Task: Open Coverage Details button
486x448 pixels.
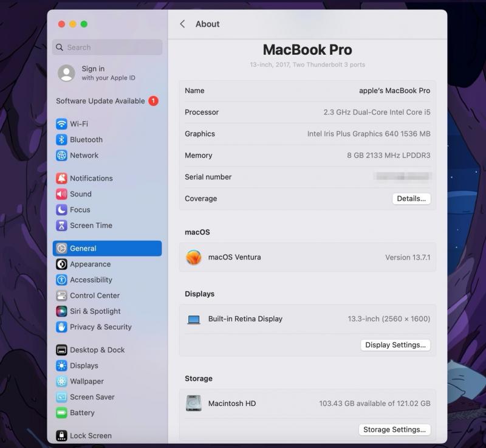Action: tap(411, 199)
